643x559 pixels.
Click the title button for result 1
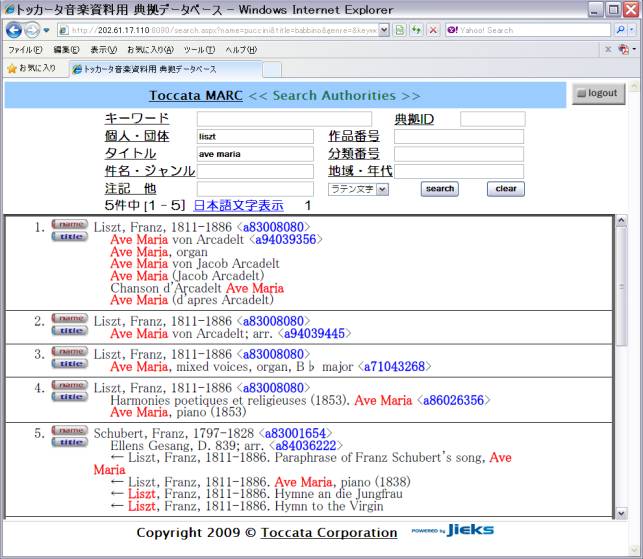(70, 237)
